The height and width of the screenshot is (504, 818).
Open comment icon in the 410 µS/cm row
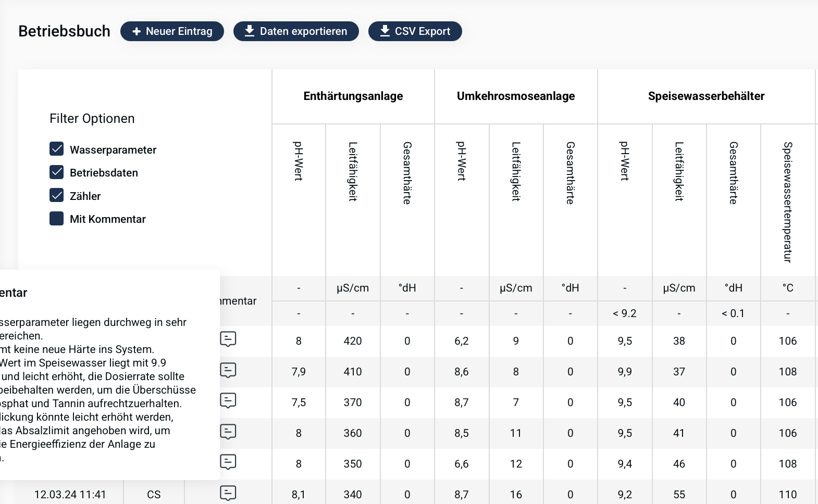pos(228,370)
